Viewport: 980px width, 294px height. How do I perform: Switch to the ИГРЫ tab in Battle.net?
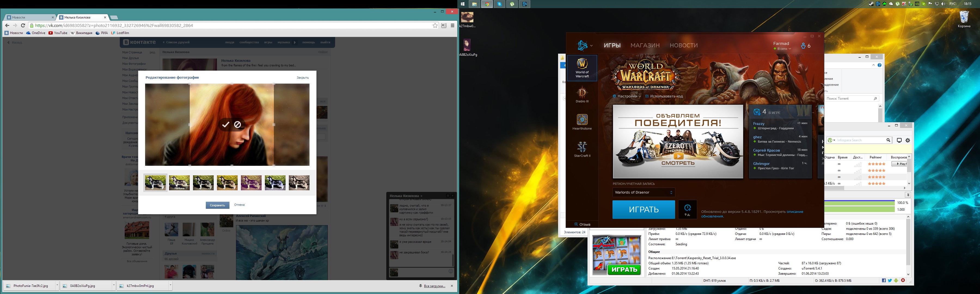click(612, 45)
